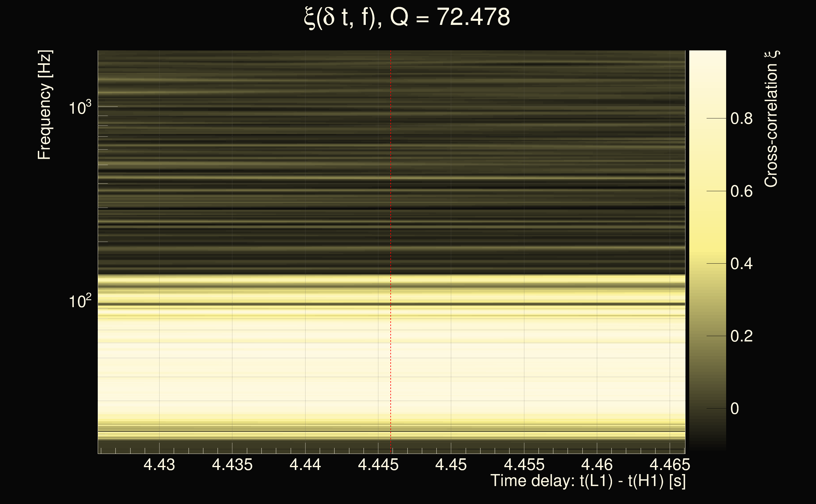Click the Frequency [Hz] y-axis label

(44, 105)
